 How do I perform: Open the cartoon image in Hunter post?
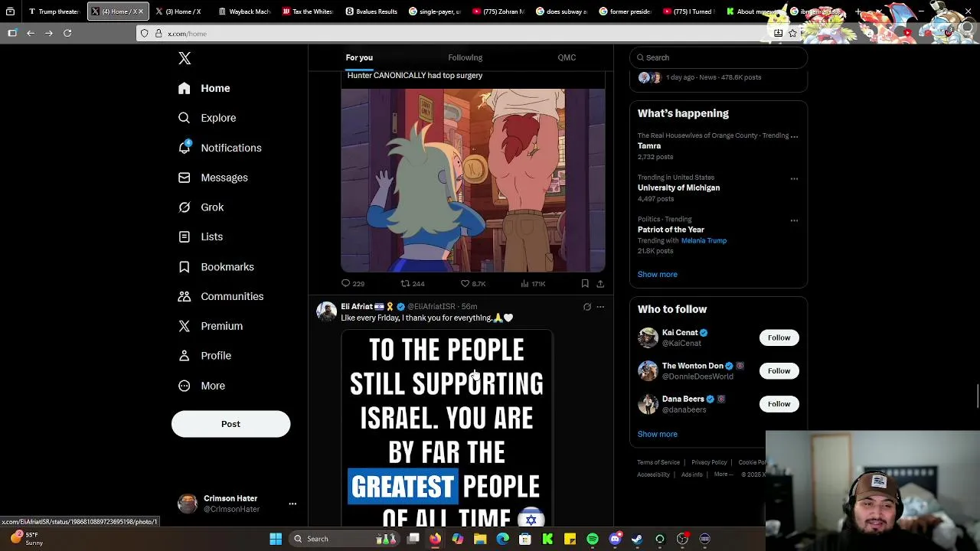tap(473, 181)
